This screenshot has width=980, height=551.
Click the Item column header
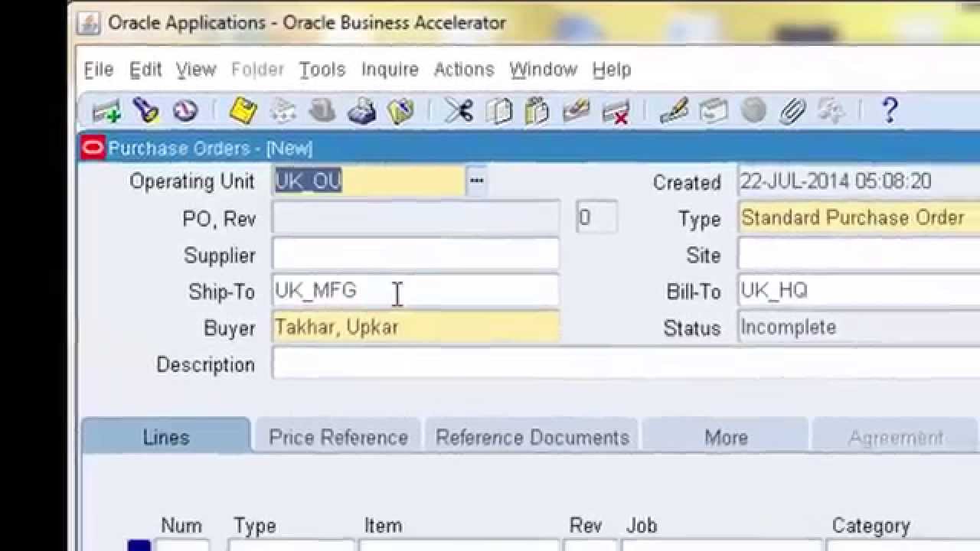tap(383, 526)
